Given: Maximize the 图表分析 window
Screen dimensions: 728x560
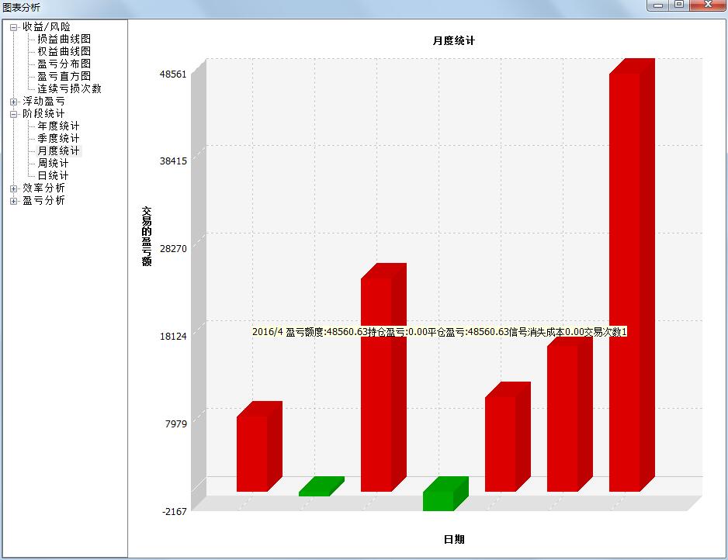Looking at the screenshot, I should [x=679, y=5].
